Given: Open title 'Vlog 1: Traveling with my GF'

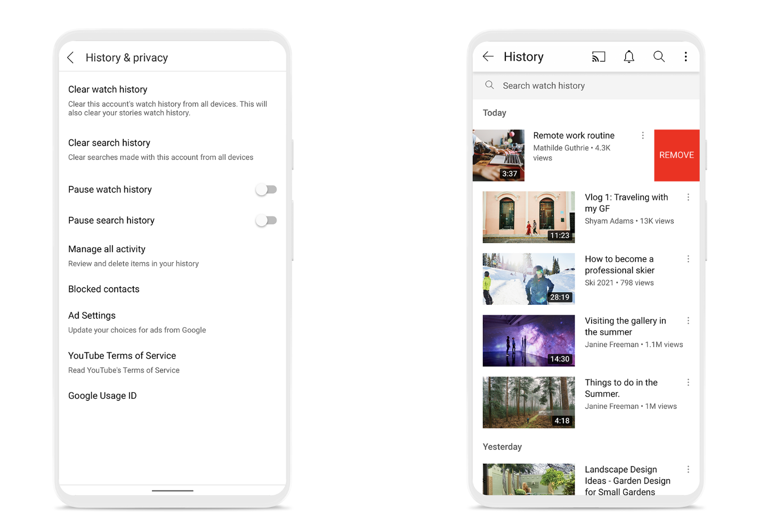Looking at the screenshot, I should (626, 203).
